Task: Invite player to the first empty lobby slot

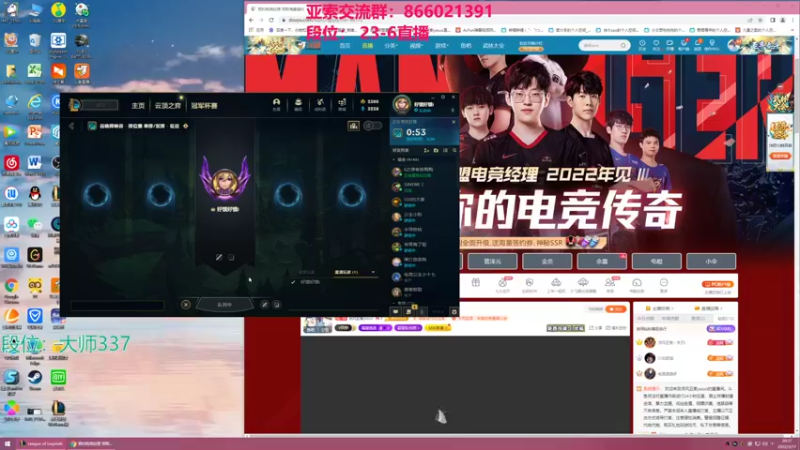Action: (x=97, y=195)
